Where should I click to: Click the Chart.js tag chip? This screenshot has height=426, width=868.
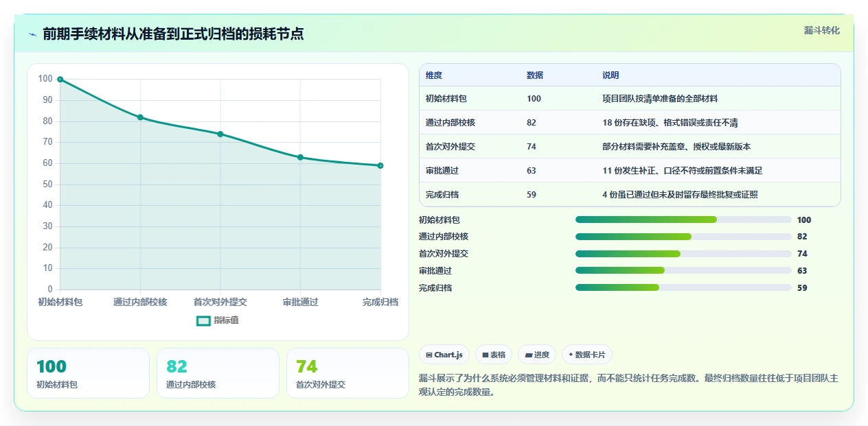[x=444, y=355]
